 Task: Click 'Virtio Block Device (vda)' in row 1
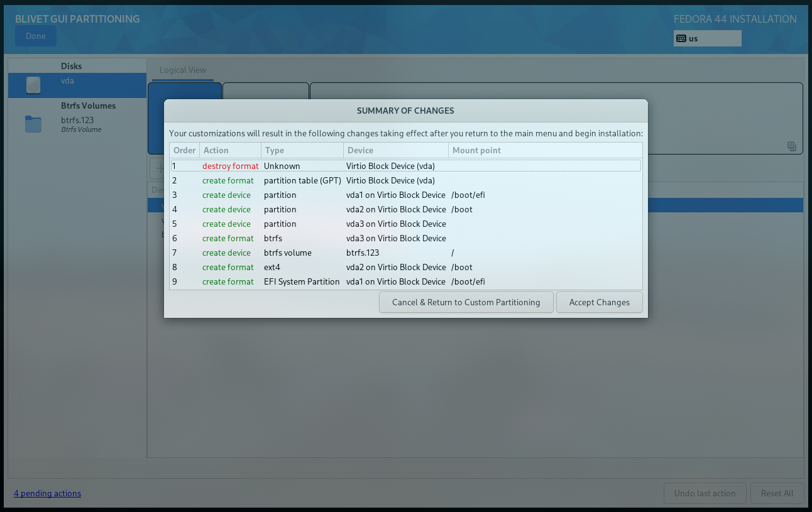click(x=390, y=166)
